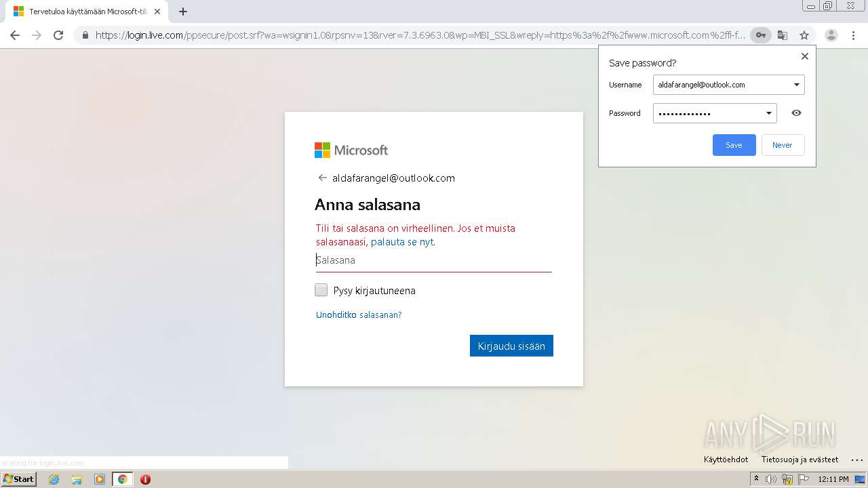The image size is (868, 488).
Task: Click the Password field in save popup
Action: [715, 113]
